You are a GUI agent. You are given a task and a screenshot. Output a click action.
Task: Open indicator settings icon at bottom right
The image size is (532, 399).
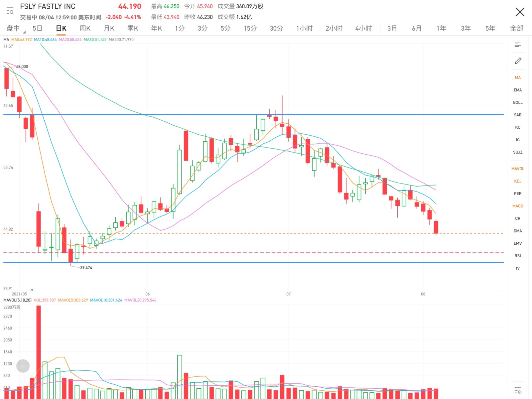518,390
